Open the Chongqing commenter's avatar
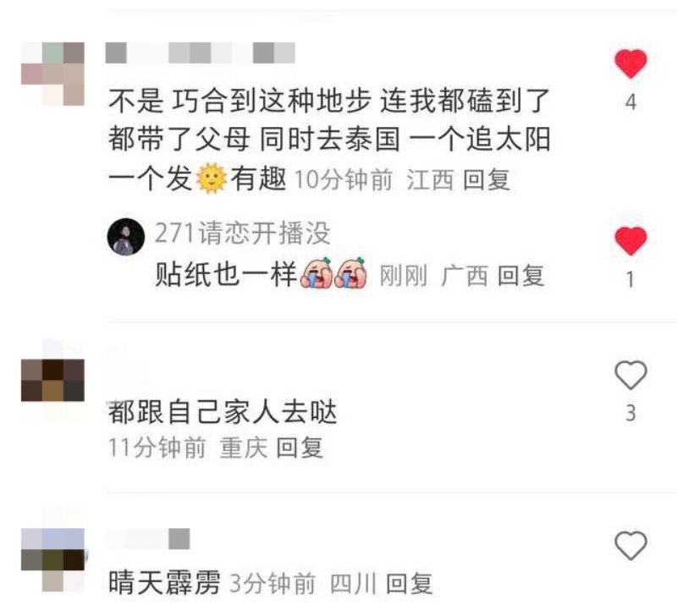Viewport: 677px width, 616px height. point(52,380)
